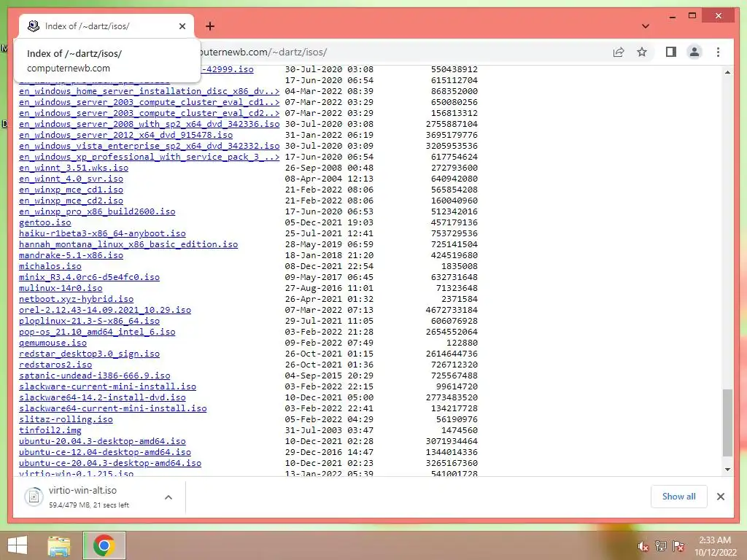Open the tab search chevron in title bar
Screen dimensions: 747x560
click(646, 26)
